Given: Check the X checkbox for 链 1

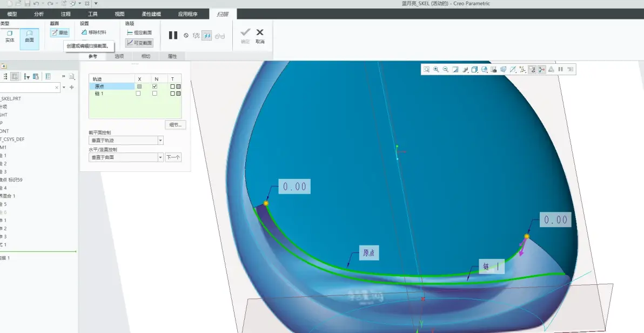Looking at the screenshot, I should (x=138, y=94).
